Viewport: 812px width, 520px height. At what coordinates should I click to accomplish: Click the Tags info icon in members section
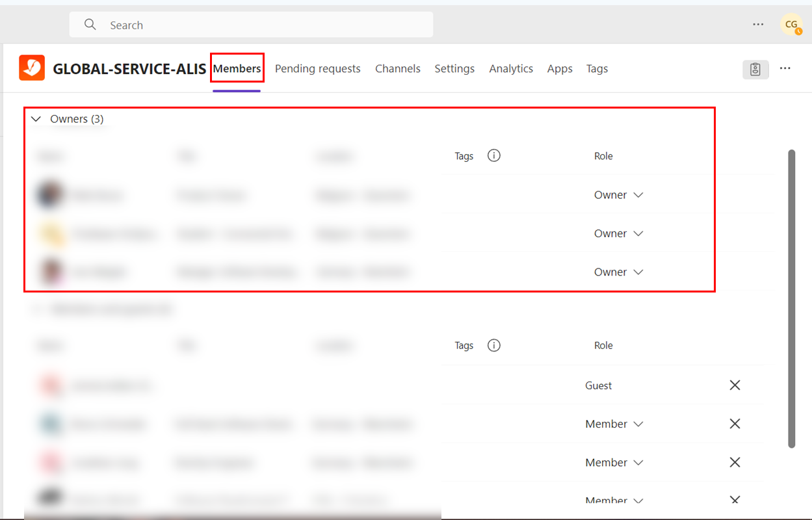(x=494, y=346)
